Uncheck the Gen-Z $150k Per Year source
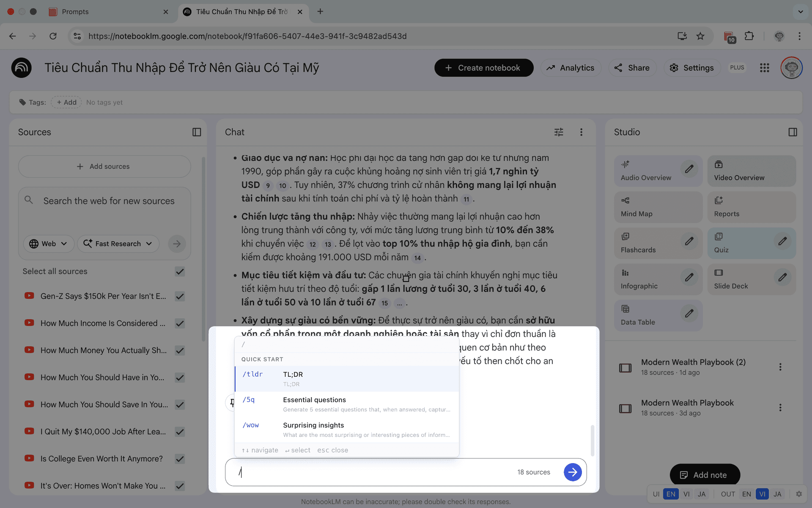The width and height of the screenshot is (812, 508). pos(180,296)
